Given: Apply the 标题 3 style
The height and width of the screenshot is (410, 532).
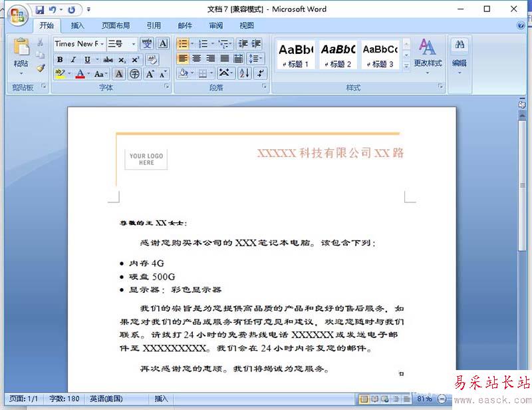Looking at the screenshot, I should [x=380, y=55].
